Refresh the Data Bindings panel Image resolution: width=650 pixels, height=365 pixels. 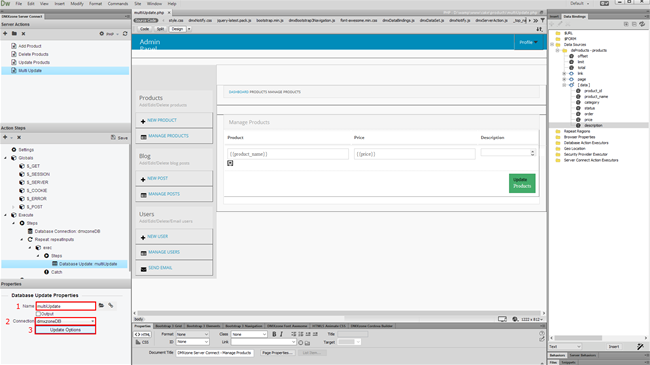(642, 24)
